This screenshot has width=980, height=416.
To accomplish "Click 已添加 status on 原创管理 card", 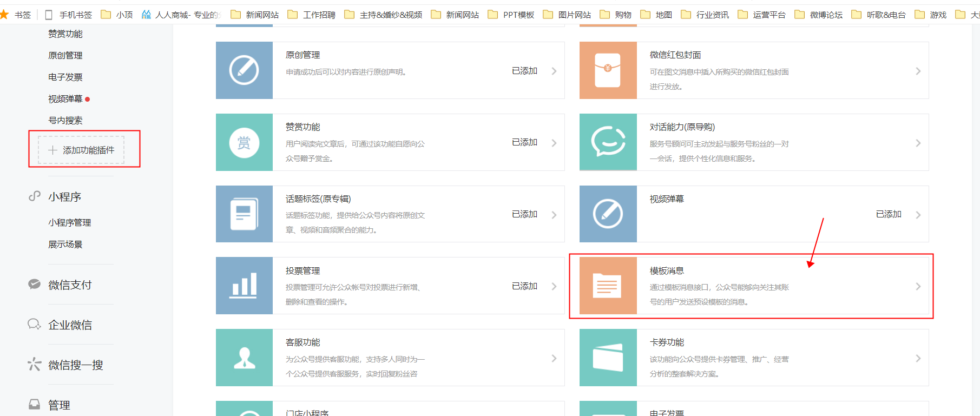I will click(x=524, y=71).
